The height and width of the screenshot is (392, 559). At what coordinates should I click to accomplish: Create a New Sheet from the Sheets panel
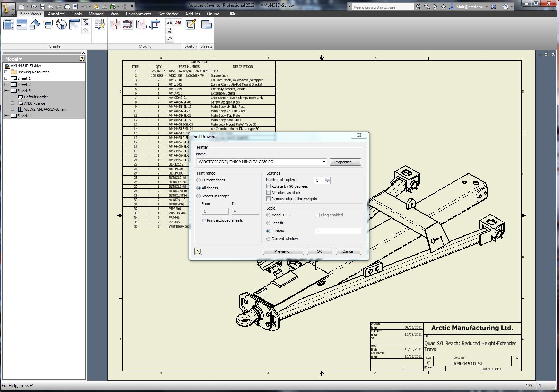pyautogui.click(x=206, y=25)
